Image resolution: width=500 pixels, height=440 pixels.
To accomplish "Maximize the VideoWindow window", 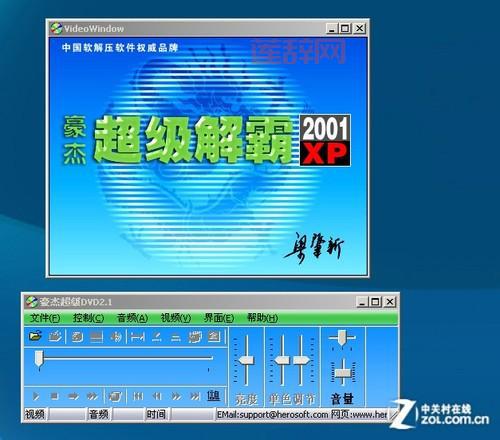I will (345, 28).
